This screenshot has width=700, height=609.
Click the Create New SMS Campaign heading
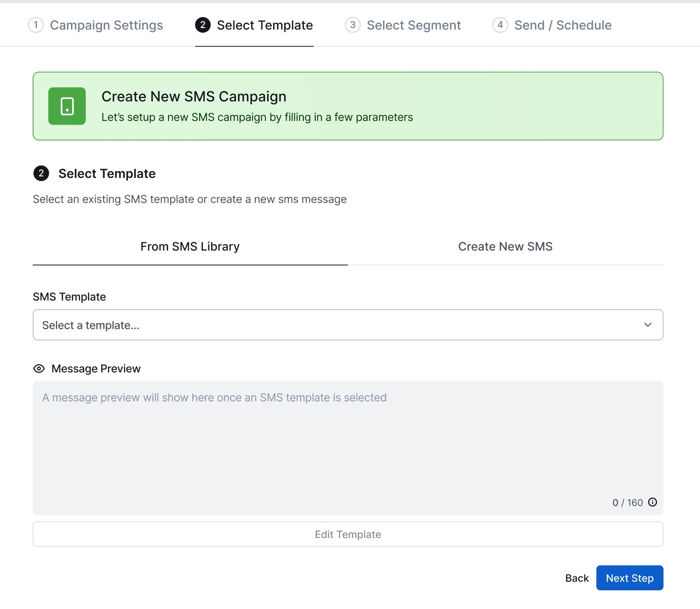[x=194, y=96]
